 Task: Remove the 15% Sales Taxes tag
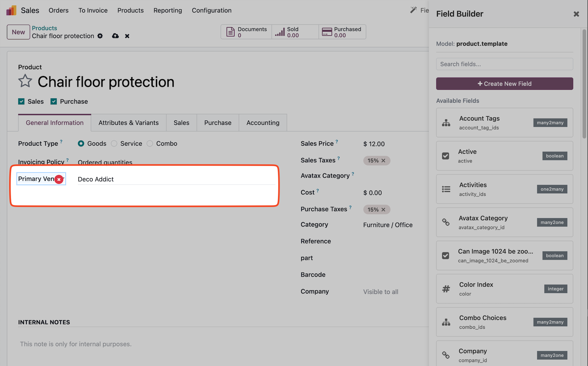(383, 161)
